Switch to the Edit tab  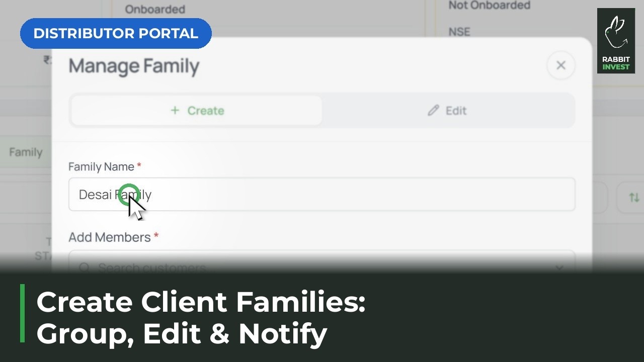447,111
